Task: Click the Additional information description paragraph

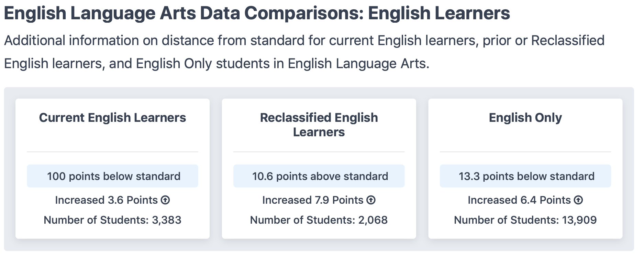Action: coord(304,52)
